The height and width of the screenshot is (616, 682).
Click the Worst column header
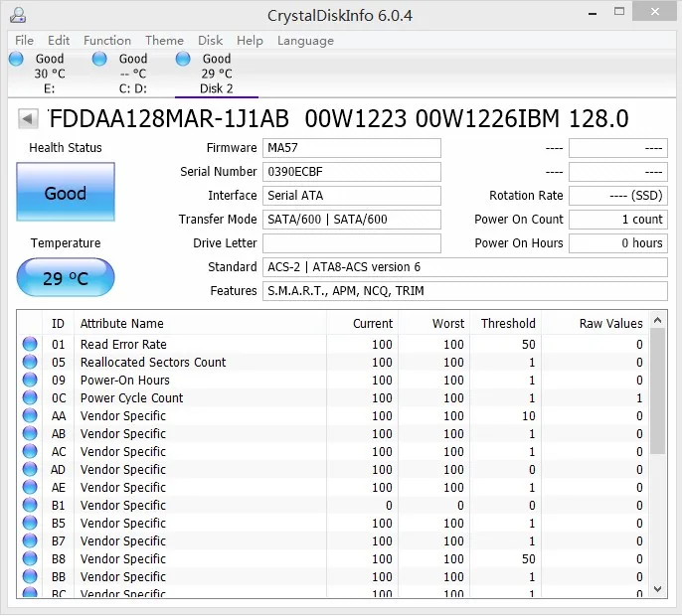[433, 324]
